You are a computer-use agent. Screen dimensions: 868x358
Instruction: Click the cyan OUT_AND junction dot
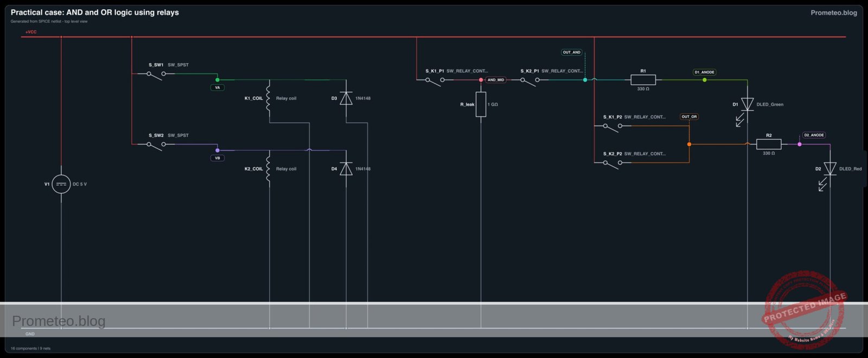tap(585, 80)
